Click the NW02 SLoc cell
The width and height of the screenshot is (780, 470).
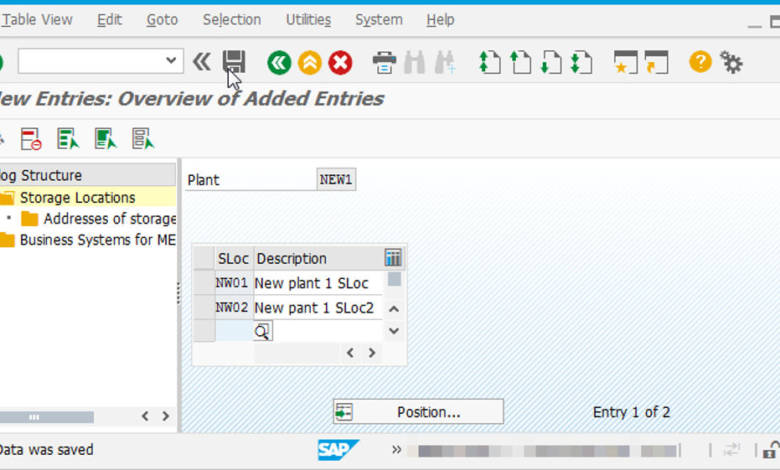tap(232, 307)
